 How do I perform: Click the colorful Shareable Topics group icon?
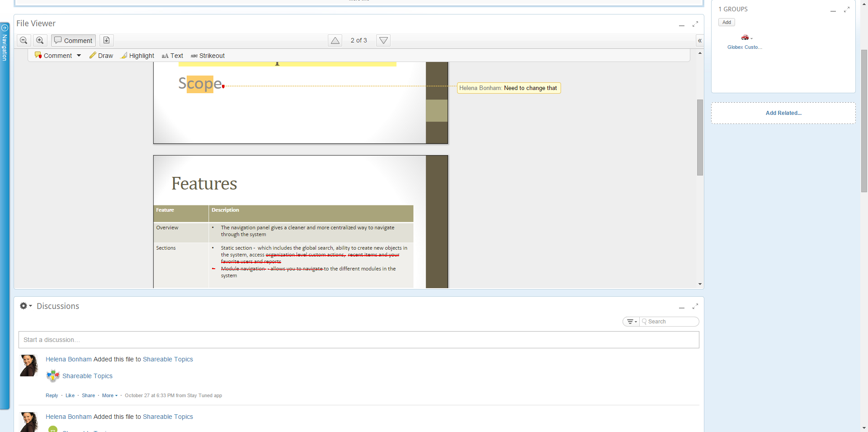pyautogui.click(x=53, y=376)
